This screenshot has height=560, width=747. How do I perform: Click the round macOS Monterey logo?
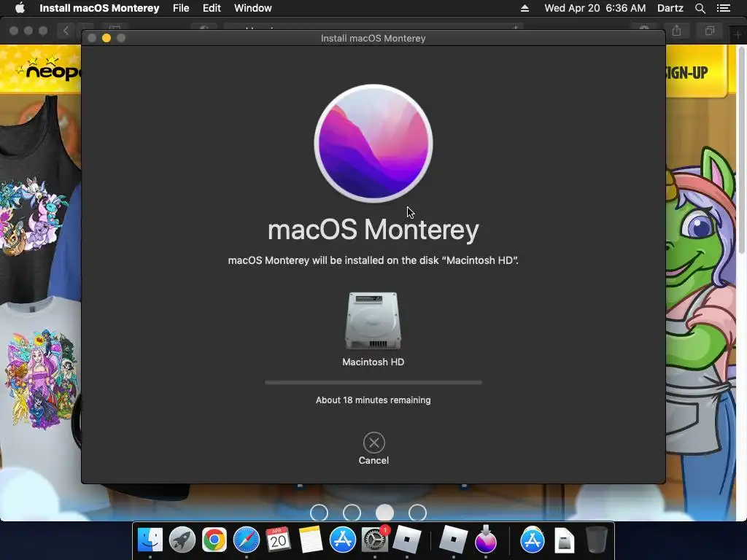click(x=373, y=144)
